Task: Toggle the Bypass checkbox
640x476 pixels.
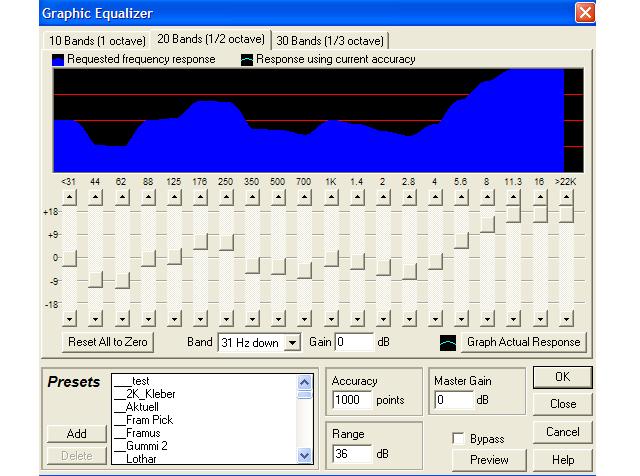Action: (x=458, y=439)
